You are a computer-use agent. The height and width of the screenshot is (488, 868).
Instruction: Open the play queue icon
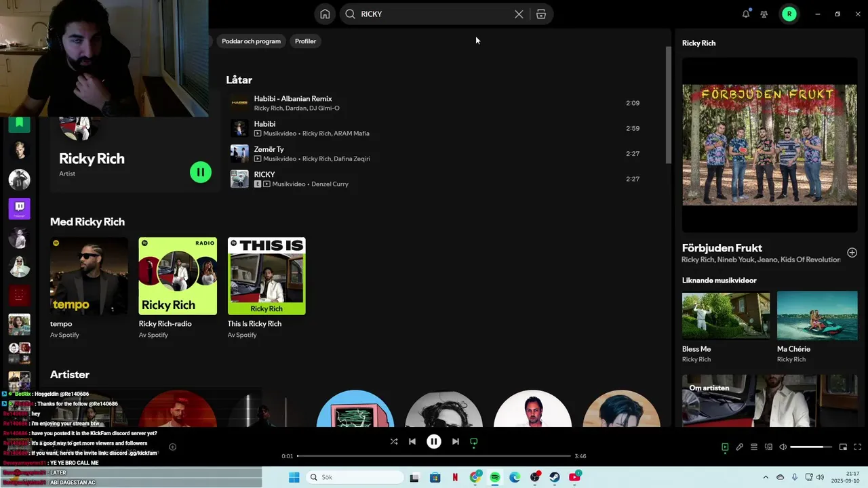(754, 447)
